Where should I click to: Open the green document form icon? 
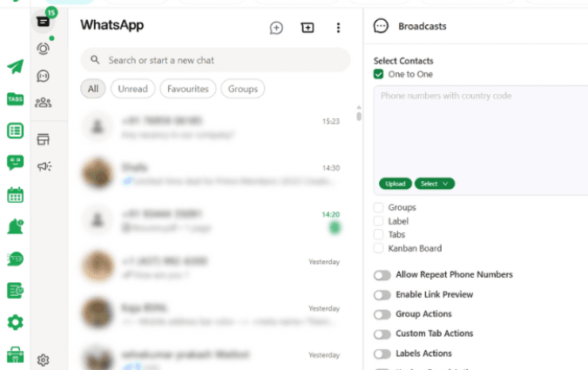(16, 291)
